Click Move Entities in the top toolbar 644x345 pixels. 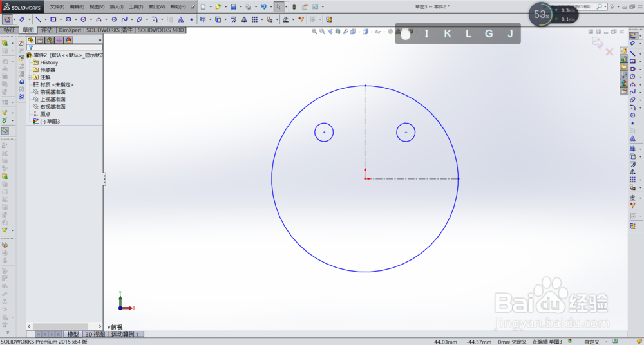(269, 19)
